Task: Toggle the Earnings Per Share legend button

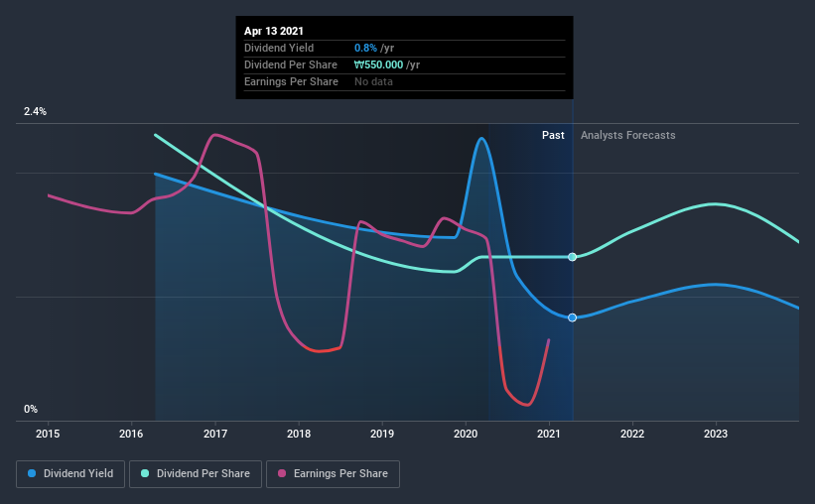Action: coord(333,474)
